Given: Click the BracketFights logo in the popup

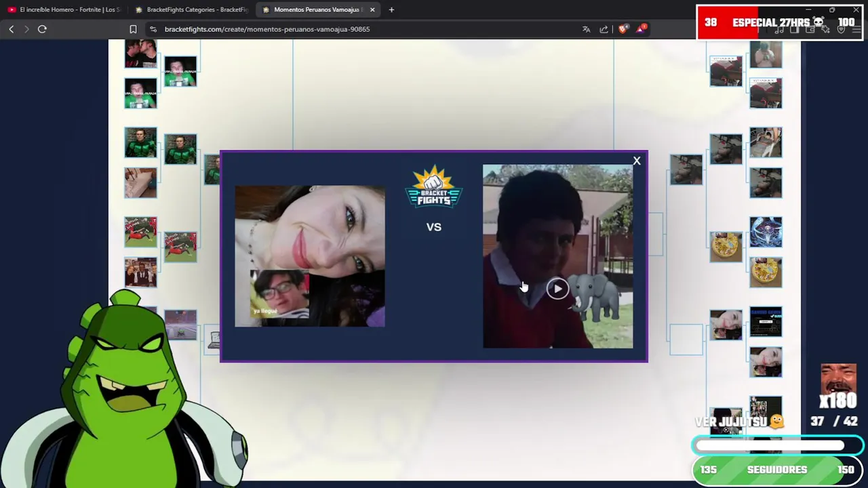Looking at the screenshot, I should [434, 186].
